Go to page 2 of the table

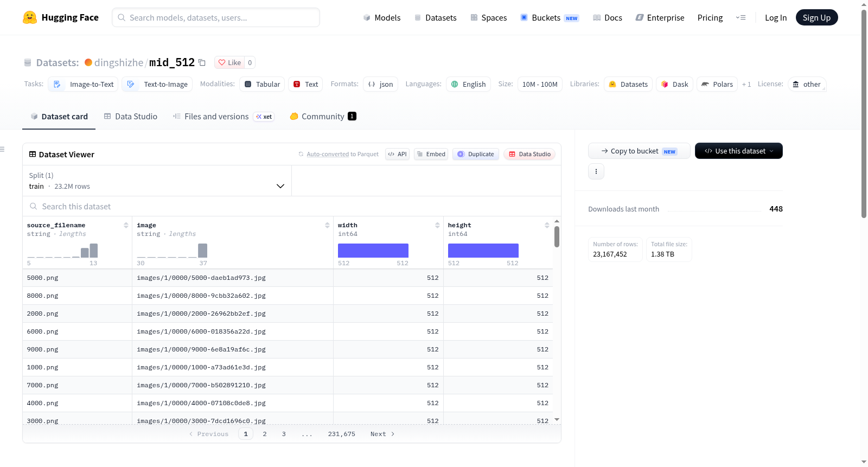tap(265, 434)
